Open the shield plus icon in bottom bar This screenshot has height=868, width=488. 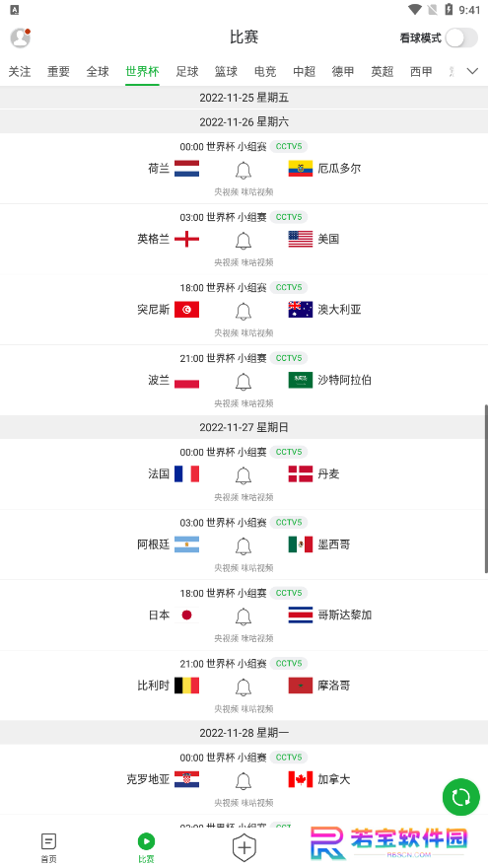point(244,847)
